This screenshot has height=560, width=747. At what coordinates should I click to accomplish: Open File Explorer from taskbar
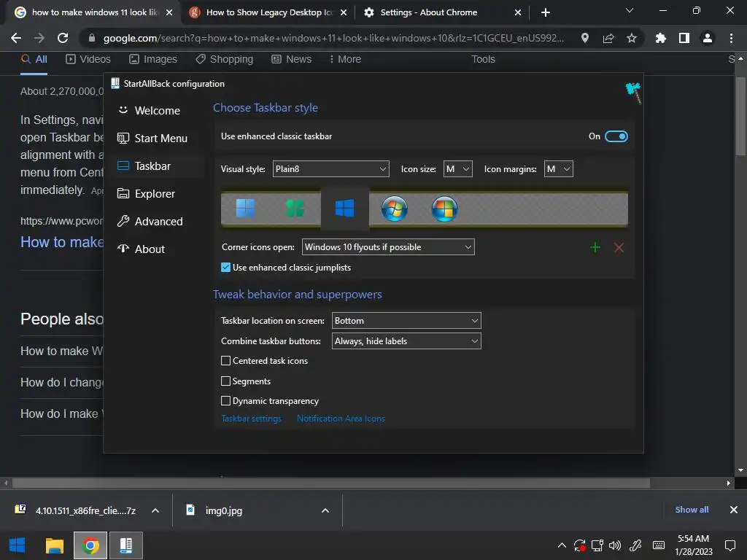pos(54,545)
